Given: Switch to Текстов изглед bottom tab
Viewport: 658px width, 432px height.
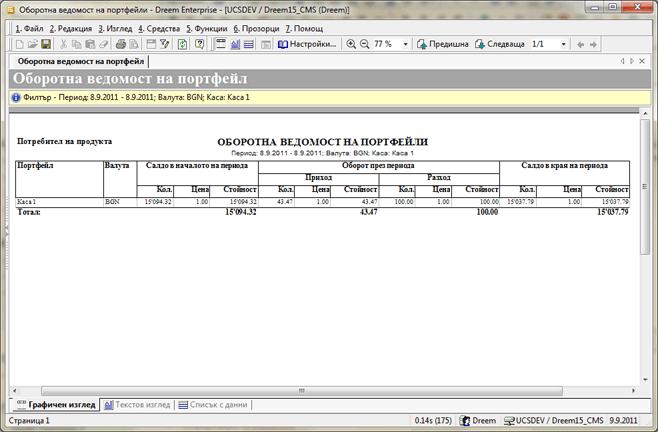Looking at the screenshot, I should (137, 405).
